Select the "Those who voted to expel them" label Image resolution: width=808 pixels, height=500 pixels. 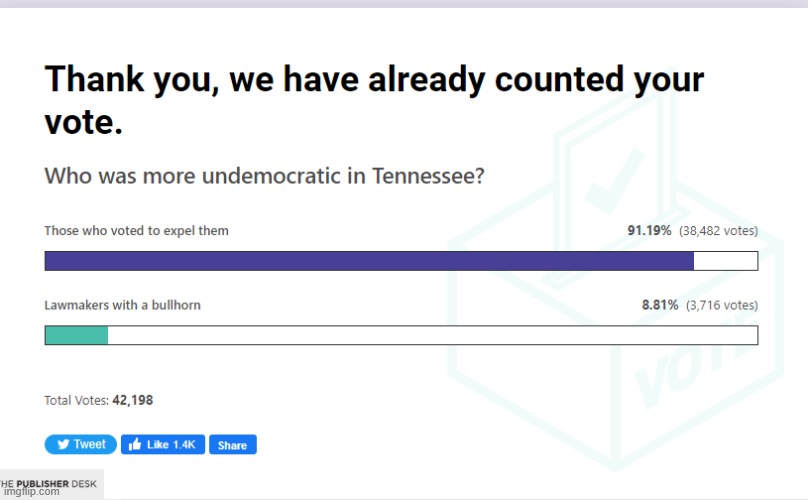pyautogui.click(x=136, y=231)
